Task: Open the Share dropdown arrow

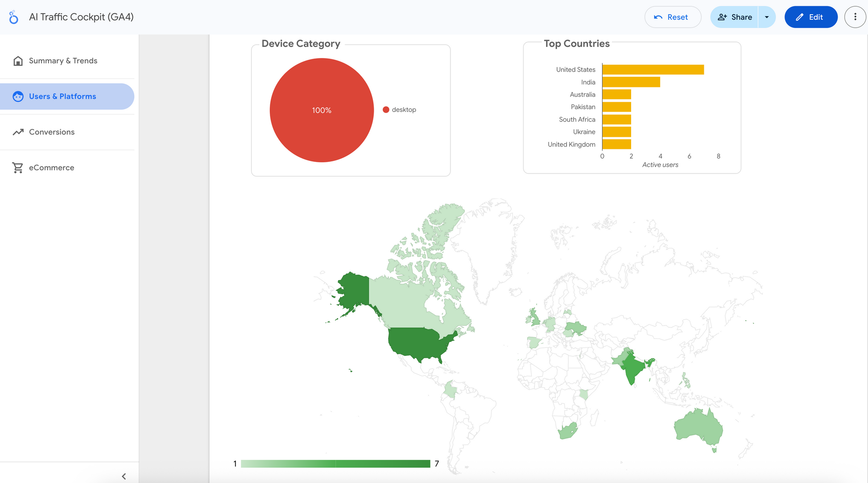Action: point(767,17)
